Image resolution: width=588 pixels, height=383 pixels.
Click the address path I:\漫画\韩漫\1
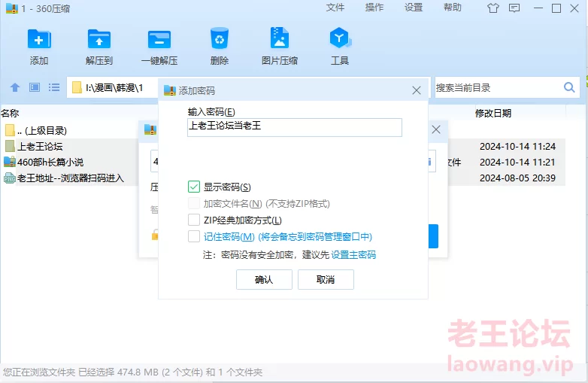[114, 88]
